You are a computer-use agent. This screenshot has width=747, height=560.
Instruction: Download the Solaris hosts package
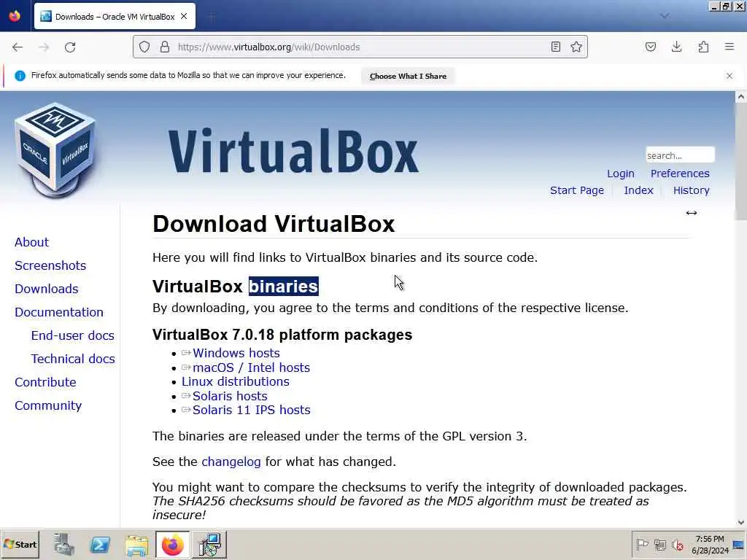[230, 396]
